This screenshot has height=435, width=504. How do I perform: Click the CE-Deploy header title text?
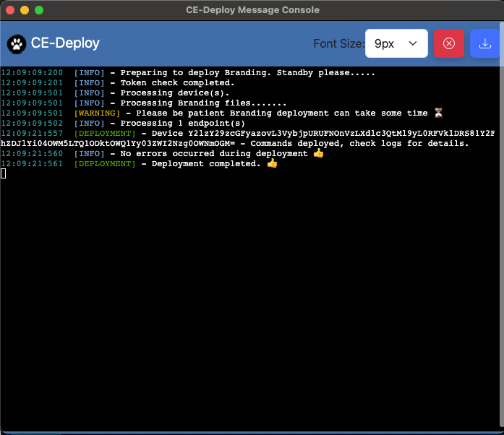(x=65, y=43)
